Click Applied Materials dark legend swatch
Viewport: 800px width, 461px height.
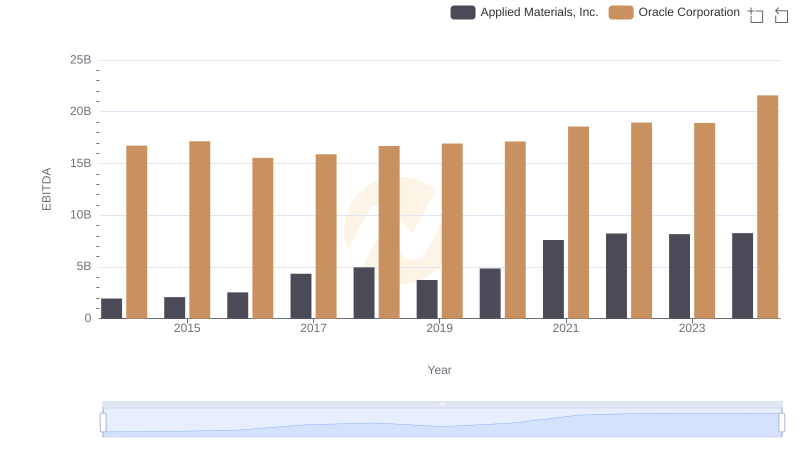463,12
